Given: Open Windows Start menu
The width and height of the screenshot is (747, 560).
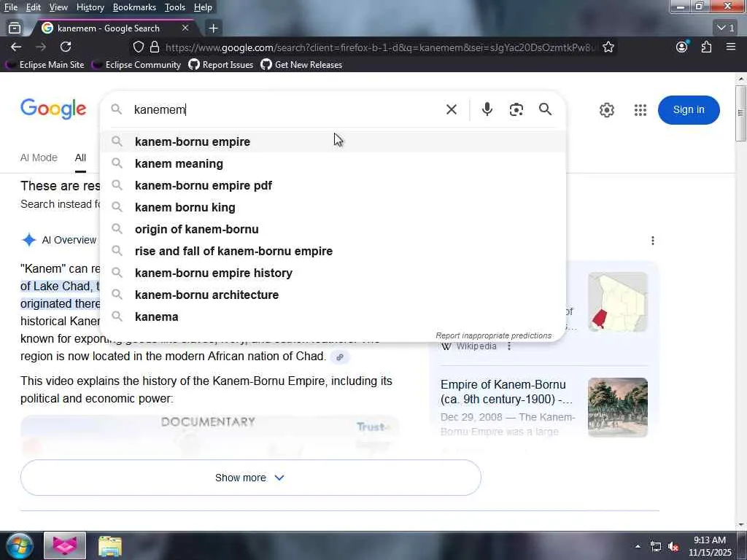Looking at the screenshot, I should click(x=20, y=545).
